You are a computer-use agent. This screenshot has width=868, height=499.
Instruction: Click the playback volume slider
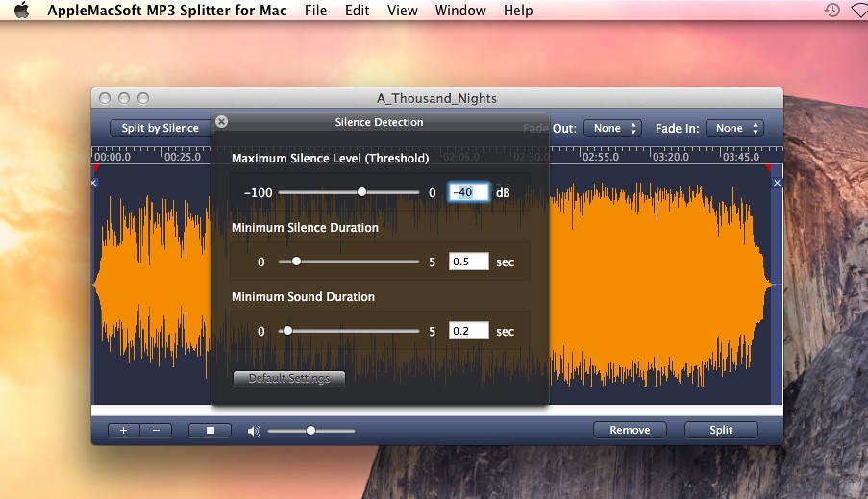[311, 431]
